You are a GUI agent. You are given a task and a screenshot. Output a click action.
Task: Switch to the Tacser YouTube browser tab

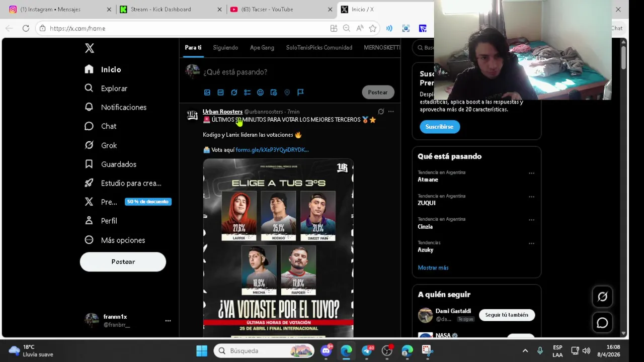(281, 9)
